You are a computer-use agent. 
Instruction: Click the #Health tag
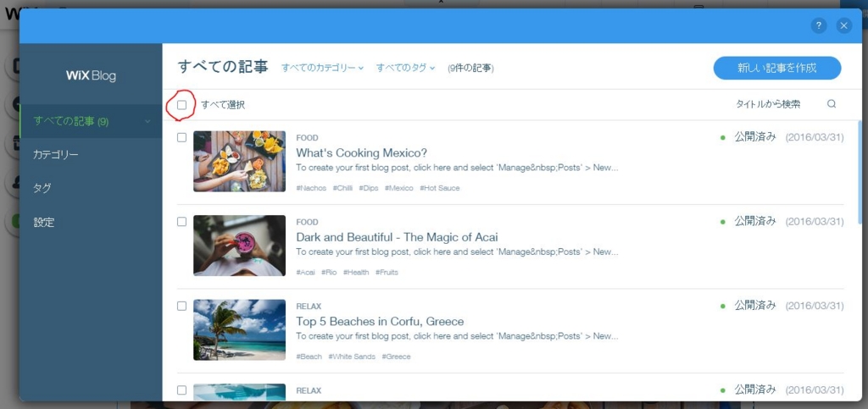click(x=356, y=273)
